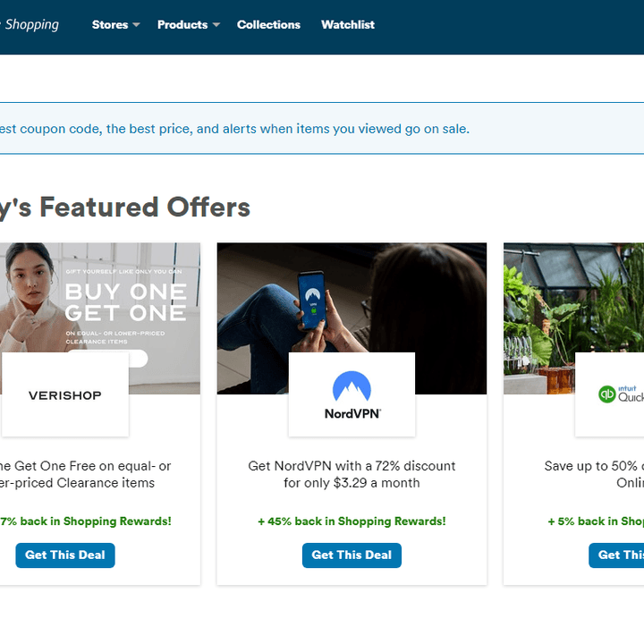Click the NordVPN logo tile
The image size is (644, 644).
352,394
